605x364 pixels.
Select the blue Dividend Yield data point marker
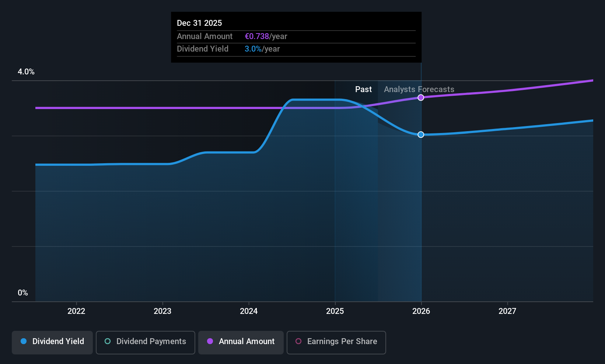click(421, 134)
